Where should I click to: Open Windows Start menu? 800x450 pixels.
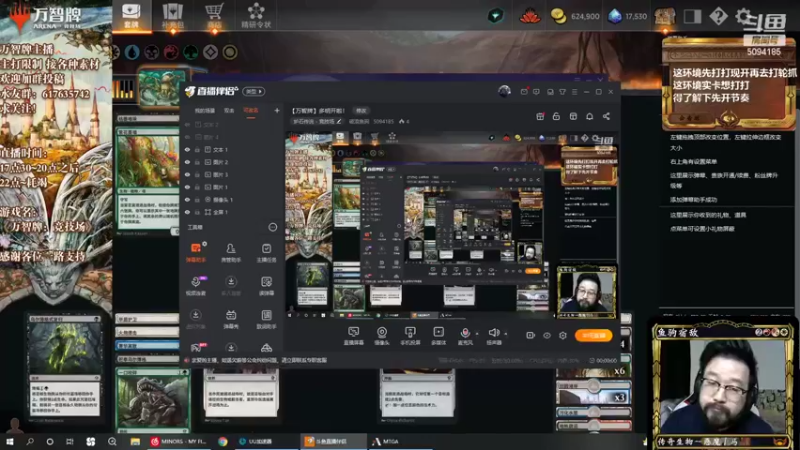click(x=10, y=441)
